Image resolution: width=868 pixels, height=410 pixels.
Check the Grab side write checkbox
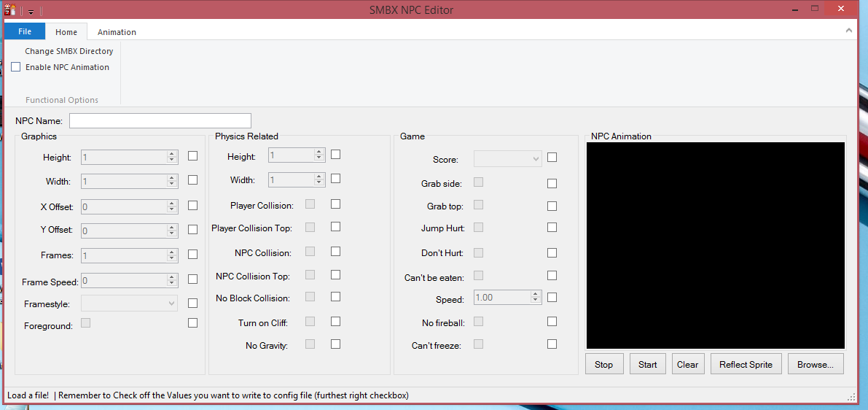click(x=552, y=183)
